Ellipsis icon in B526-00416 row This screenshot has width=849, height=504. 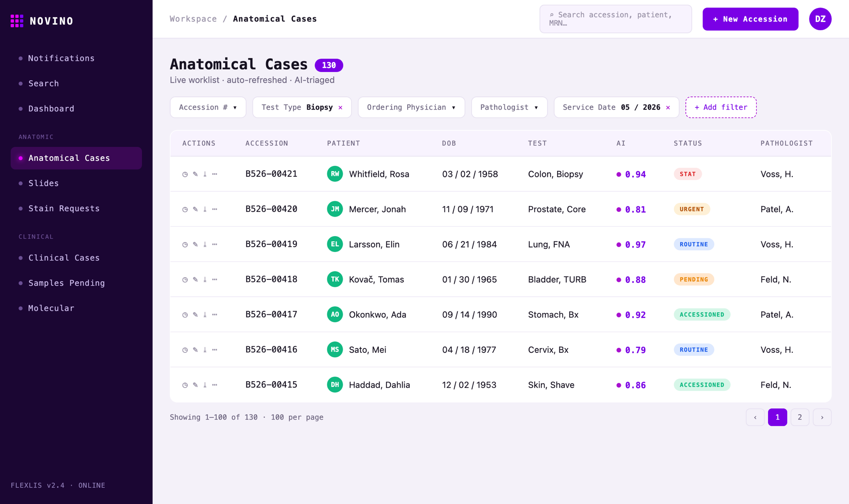click(x=215, y=350)
